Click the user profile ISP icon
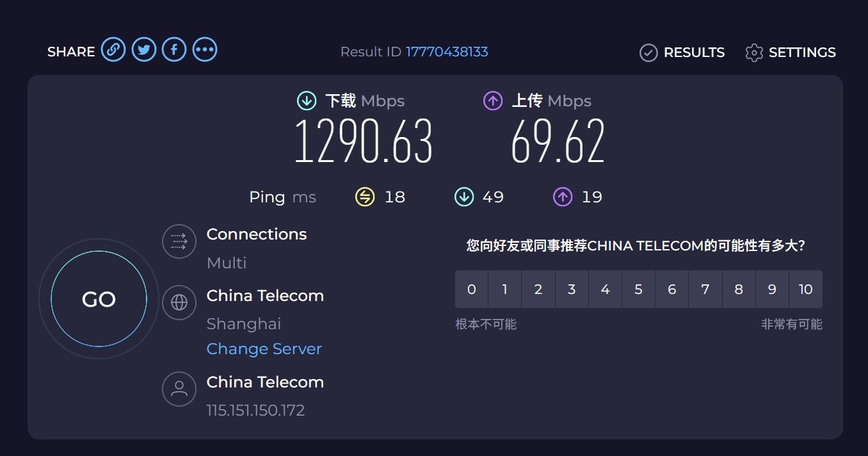 [x=179, y=389]
